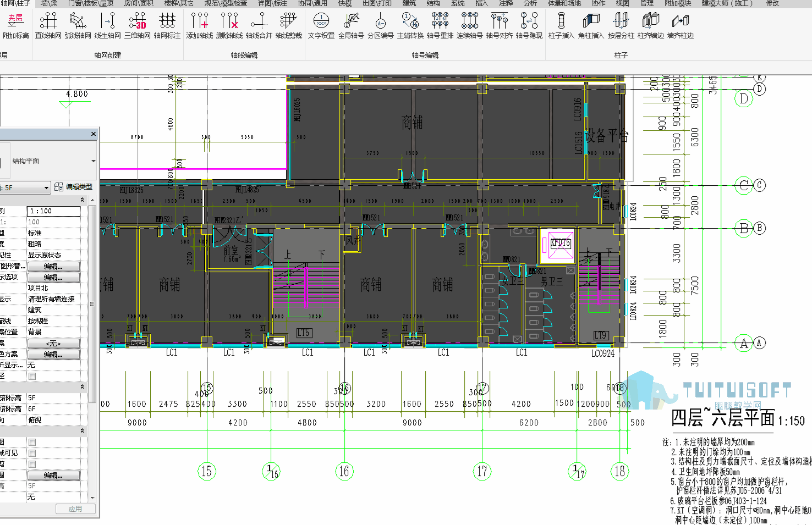Click the 全局轴号 global axis number tool
Screen dimensions: 812x525
click(350, 25)
